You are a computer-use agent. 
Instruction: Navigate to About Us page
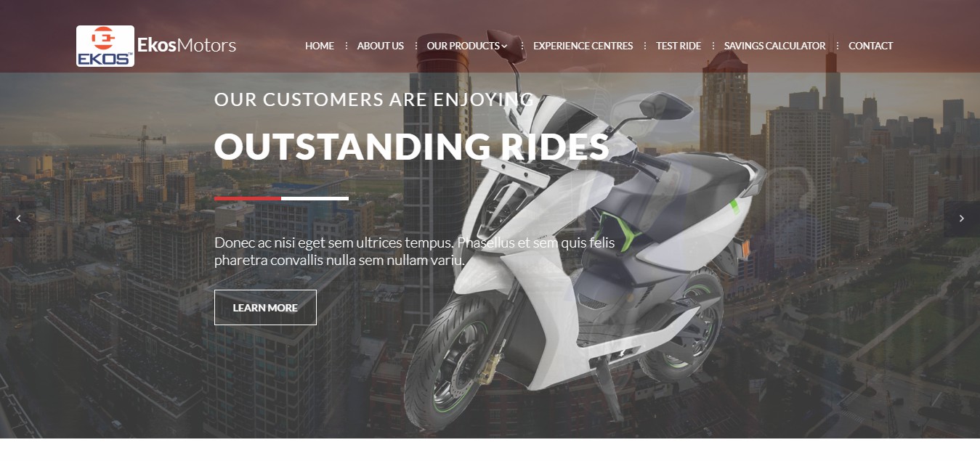pos(381,46)
